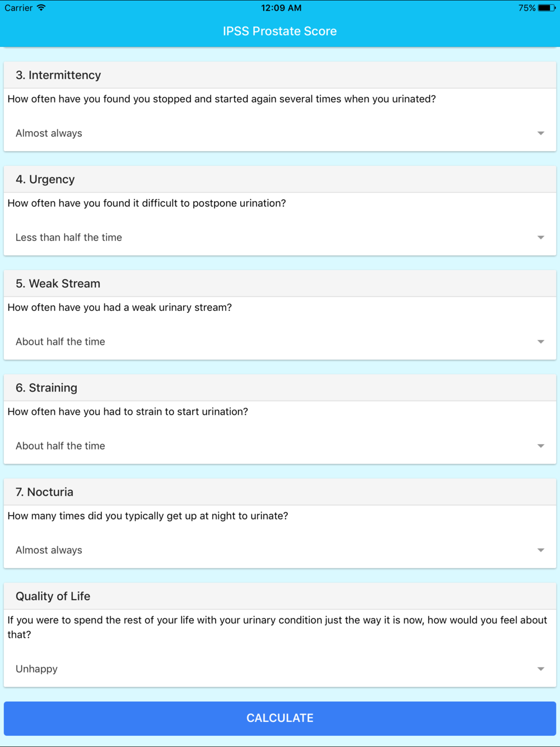Open the Intermittency dropdown arrow

pyautogui.click(x=540, y=133)
